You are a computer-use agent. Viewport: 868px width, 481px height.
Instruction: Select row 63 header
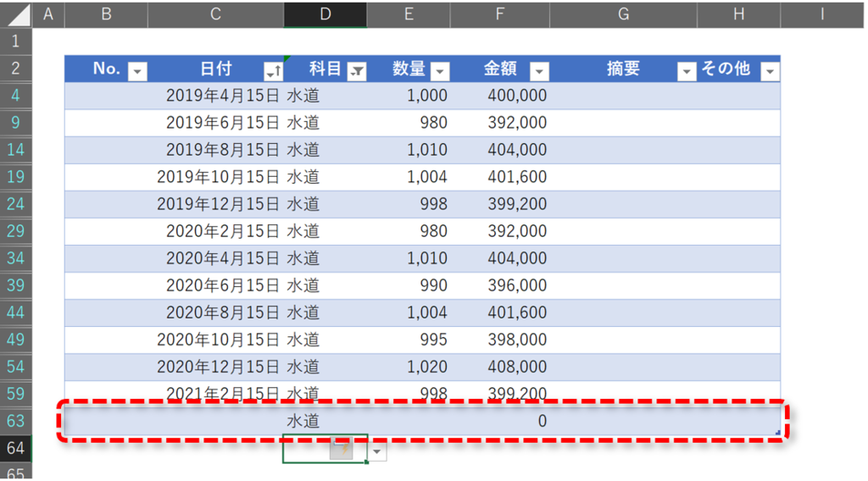tap(15, 421)
